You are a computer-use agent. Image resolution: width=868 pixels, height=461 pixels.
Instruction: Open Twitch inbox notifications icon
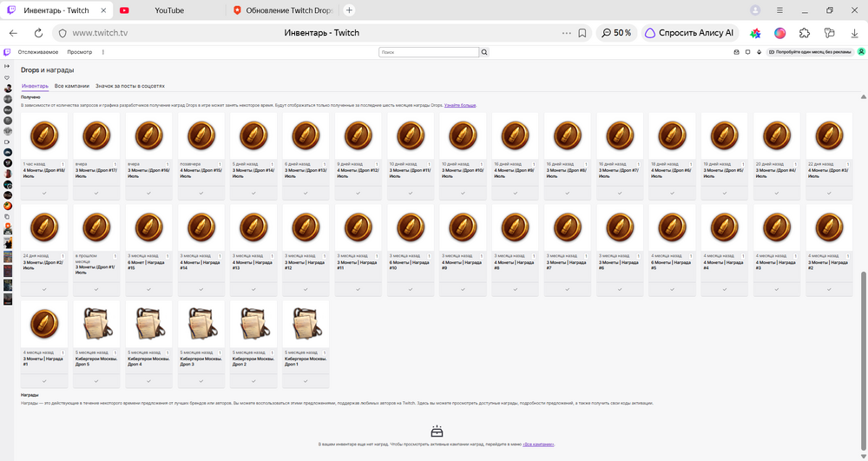click(x=736, y=52)
